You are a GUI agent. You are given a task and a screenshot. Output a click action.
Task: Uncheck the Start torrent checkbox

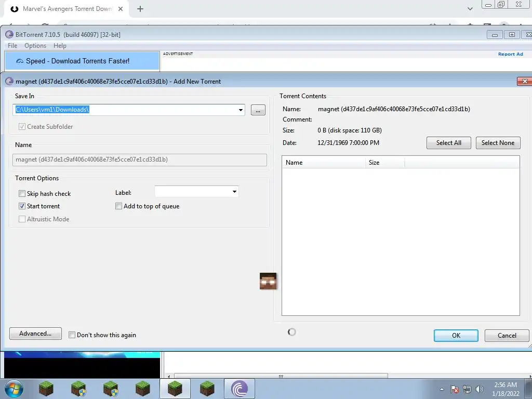click(22, 206)
